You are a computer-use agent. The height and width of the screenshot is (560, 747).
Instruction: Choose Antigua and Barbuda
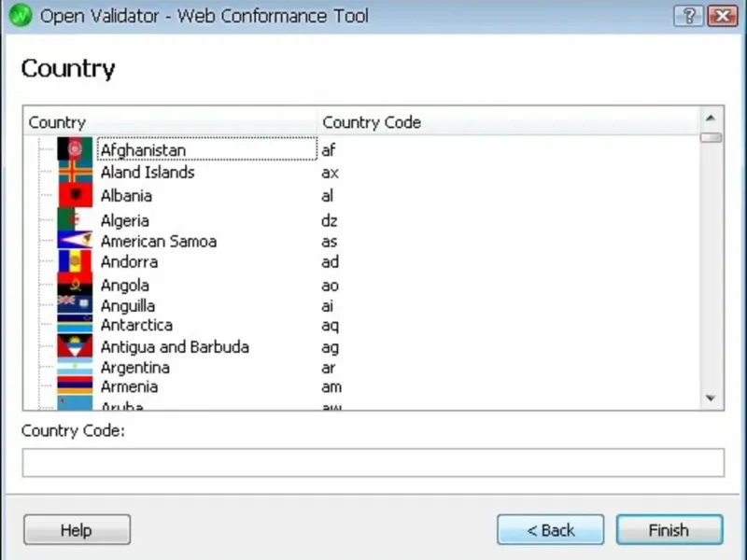pyautogui.click(x=175, y=346)
